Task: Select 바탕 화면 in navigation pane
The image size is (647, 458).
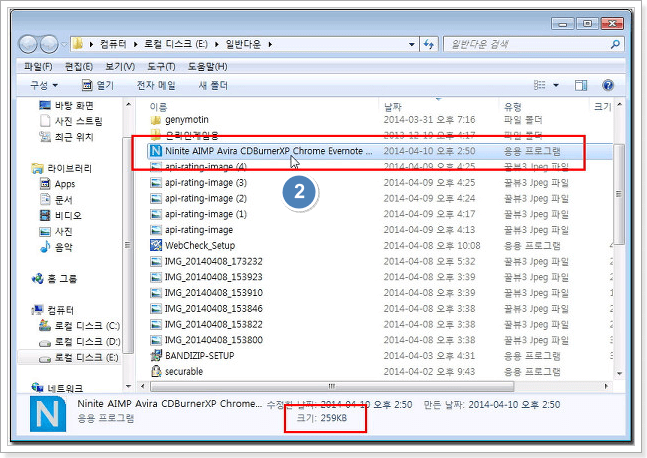Action: coord(66,105)
